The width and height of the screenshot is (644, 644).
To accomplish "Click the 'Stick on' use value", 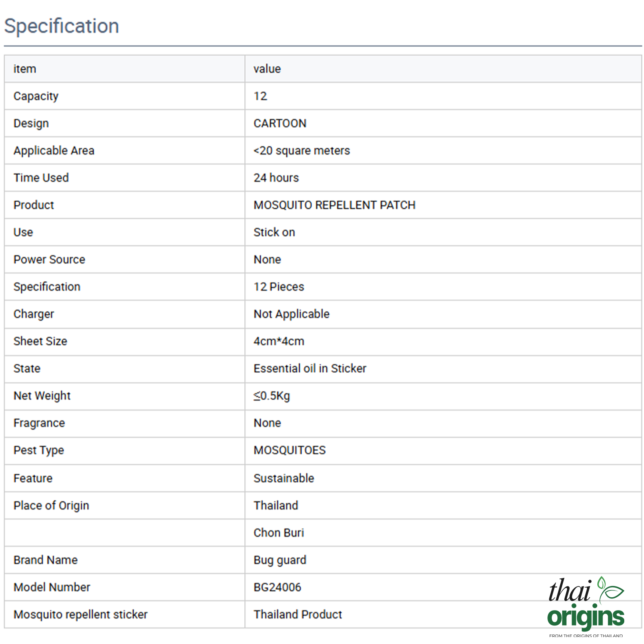I will [x=274, y=232].
